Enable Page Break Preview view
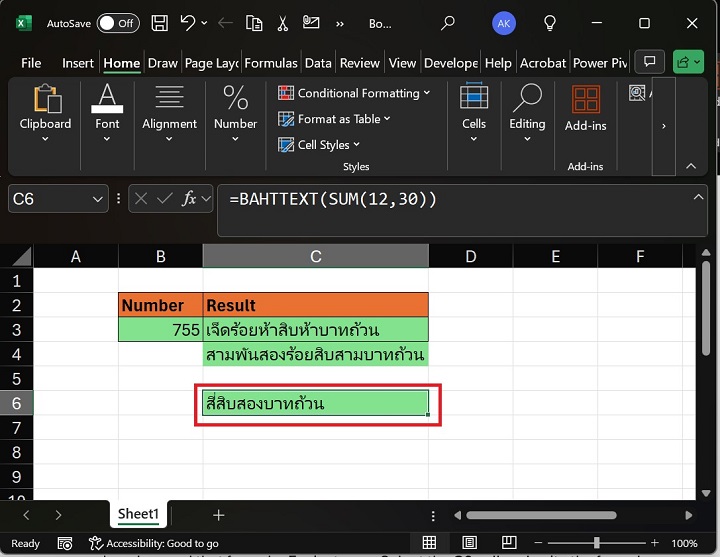This screenshot has height=557, width=720. (509, 543)
